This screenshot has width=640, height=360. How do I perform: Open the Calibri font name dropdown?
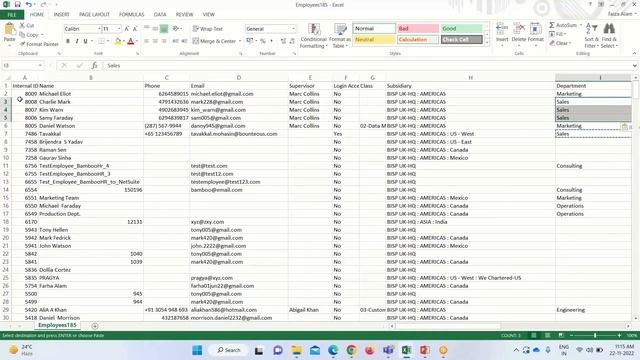coord(99,29)
